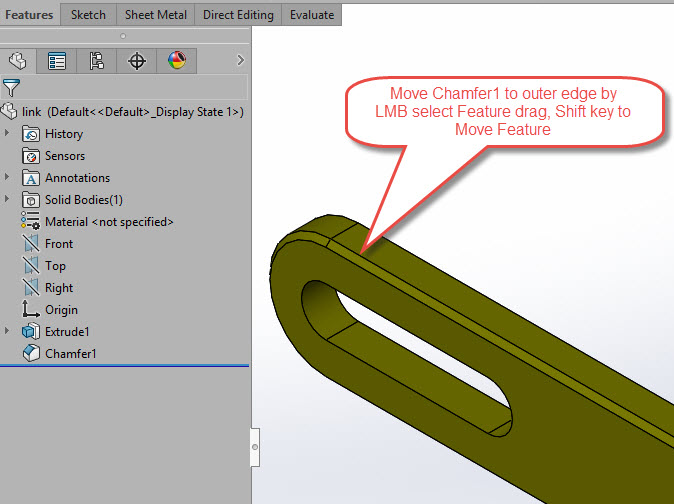Click the Sensors folder icon
Viewport: 674px width, 504px height.
(31, 156)
